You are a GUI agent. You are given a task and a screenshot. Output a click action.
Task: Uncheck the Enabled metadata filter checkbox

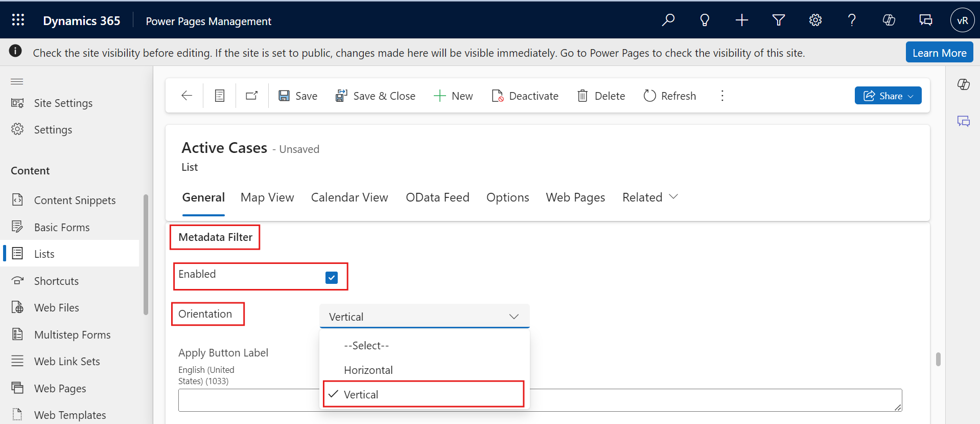click(x=331, y=277)
